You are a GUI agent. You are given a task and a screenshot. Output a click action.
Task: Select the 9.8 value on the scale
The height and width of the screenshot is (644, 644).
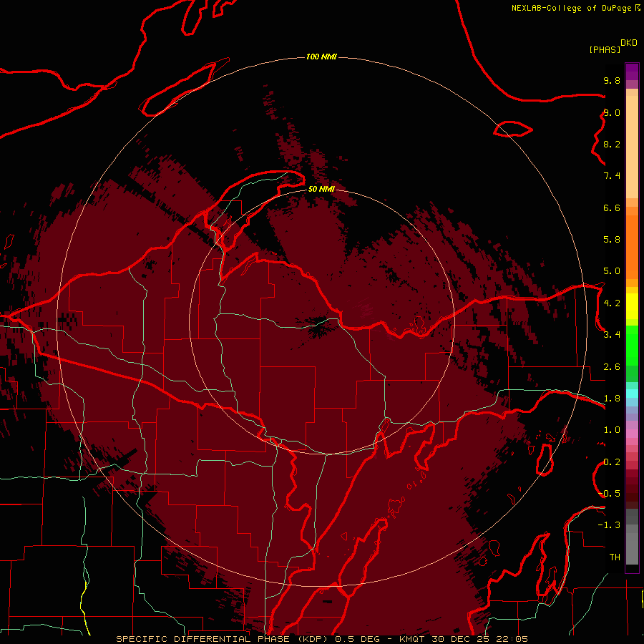click(612, 80)
